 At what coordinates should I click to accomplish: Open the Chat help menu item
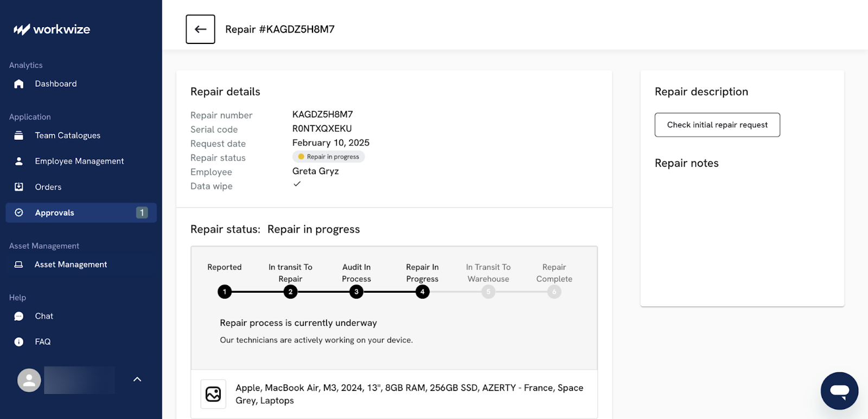tap(44, 316)
